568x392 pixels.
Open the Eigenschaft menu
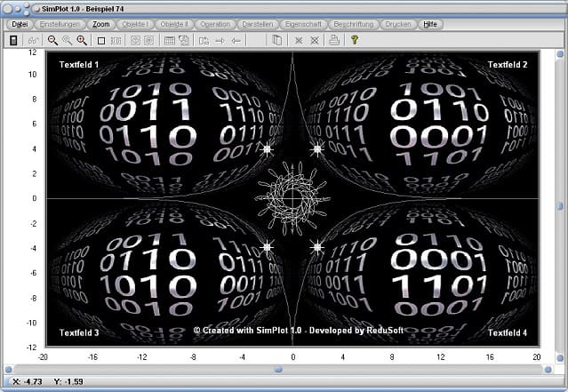tap(303, 24)
